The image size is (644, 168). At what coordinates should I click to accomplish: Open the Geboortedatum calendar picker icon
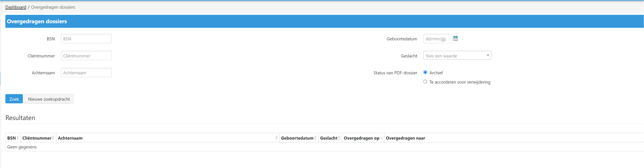tap(455, 38)
